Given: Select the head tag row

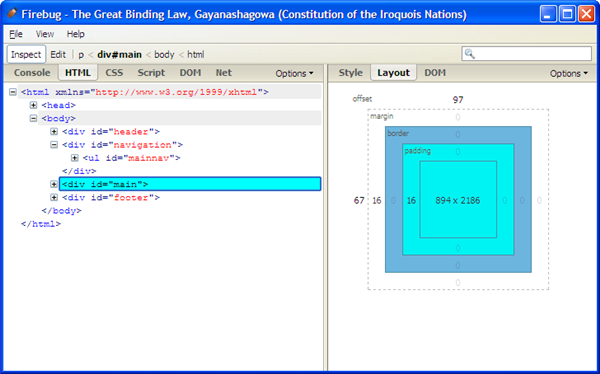Looking at the screenshot, I should pyautogui.click(x=58, y=105).
